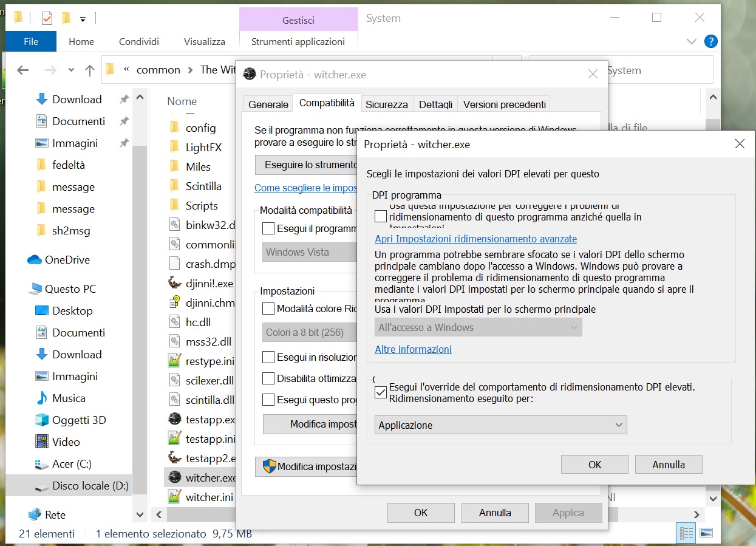Select the crash.dmp file icon
Screen dimensions: 756x546
(175, 264)
